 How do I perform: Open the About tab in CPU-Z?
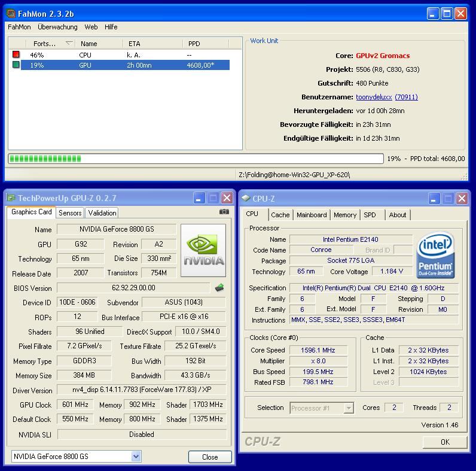pos(398,215)
